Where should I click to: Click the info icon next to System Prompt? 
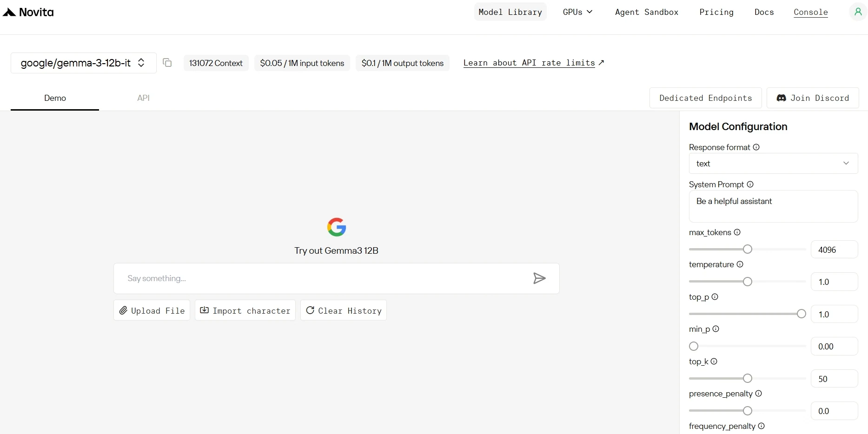point(750,184)
